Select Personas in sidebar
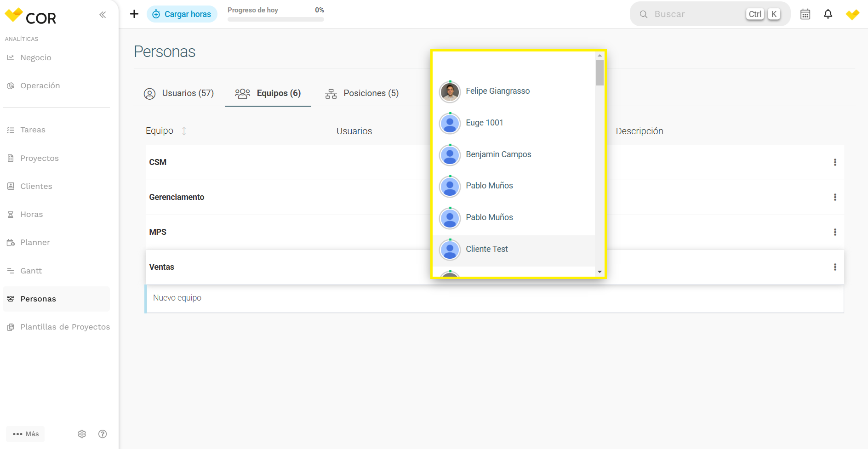868x449 pixels. [x=56, y=299]
